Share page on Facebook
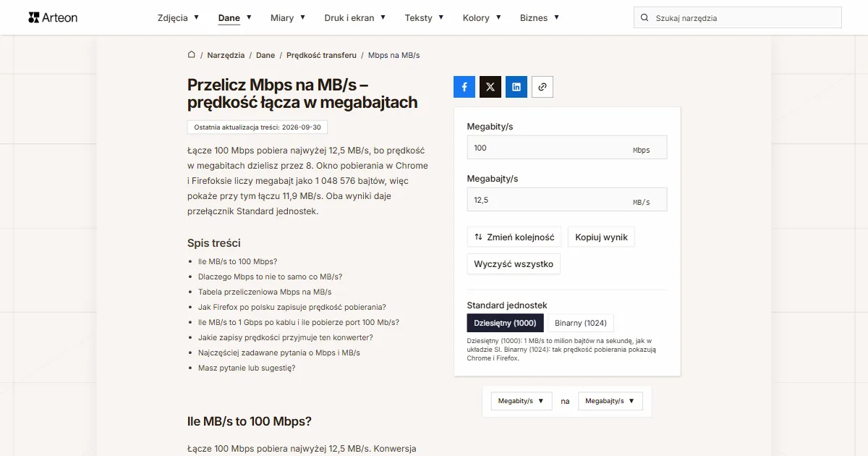The width and height of the screenshot is (868, 456). tap(464, 87)
